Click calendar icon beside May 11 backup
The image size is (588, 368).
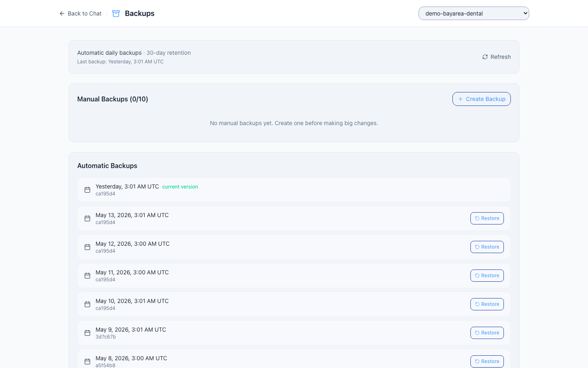coord(87,276)
